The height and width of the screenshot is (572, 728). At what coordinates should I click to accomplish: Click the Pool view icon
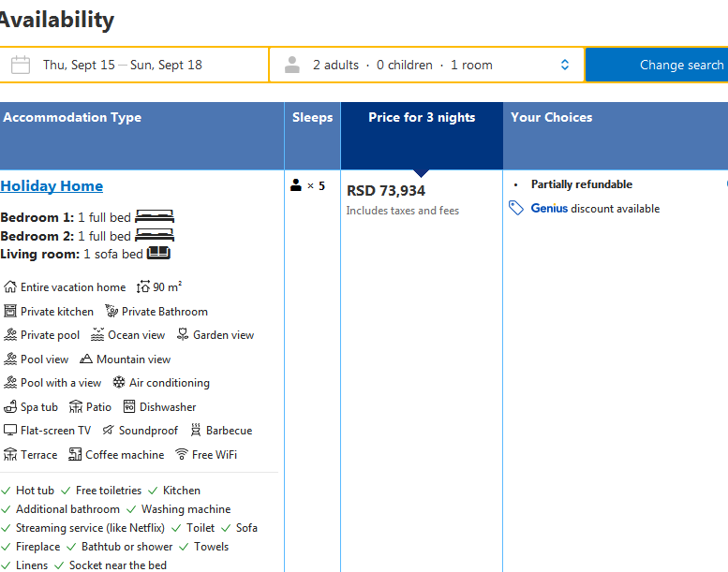click(x=10, y=359)
